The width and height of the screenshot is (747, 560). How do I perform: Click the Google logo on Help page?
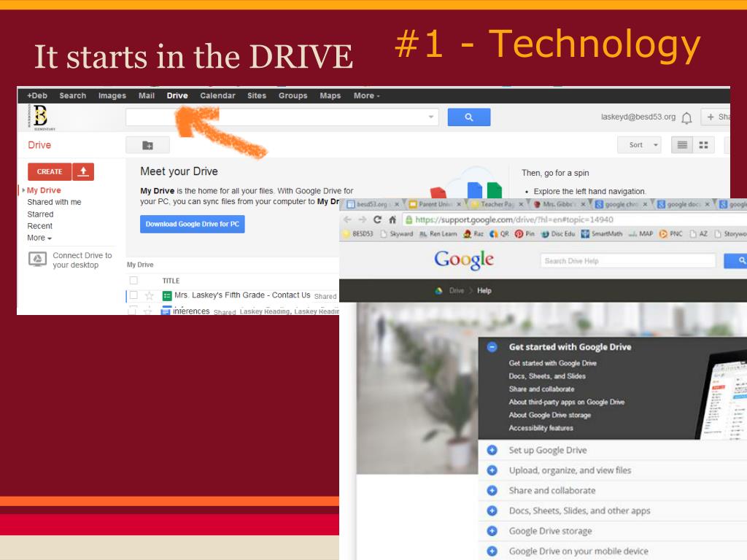click(x=464, y=260)
